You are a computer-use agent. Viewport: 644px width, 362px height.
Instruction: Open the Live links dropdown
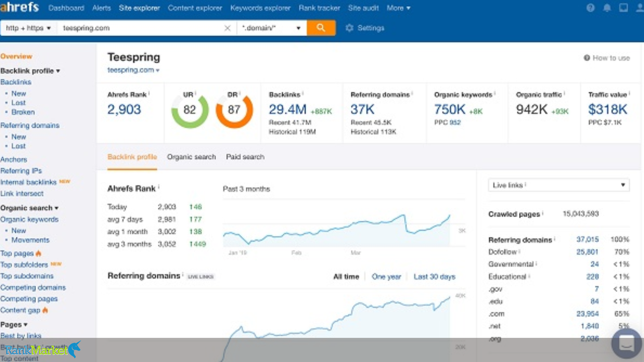pyautogui.click(x=559, y=185)
